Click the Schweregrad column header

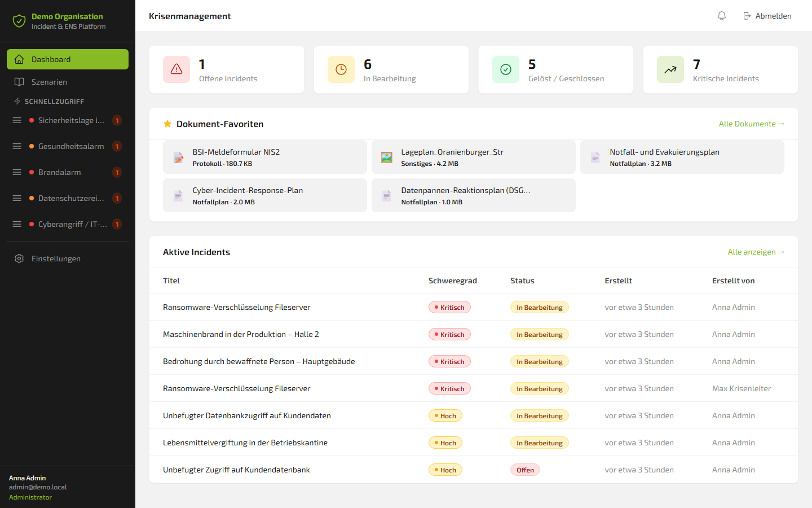click(x=453, y=281)
